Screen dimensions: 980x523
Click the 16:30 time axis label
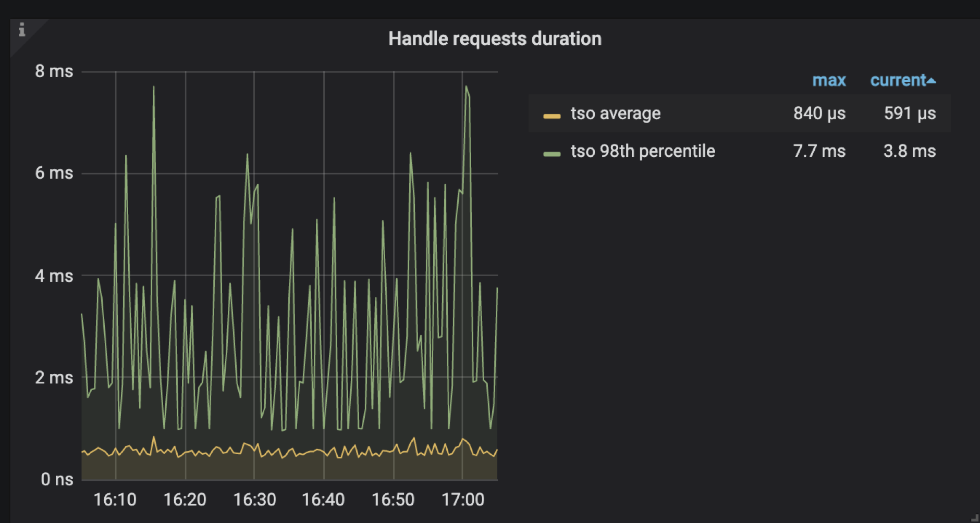[x=254, y=500]
